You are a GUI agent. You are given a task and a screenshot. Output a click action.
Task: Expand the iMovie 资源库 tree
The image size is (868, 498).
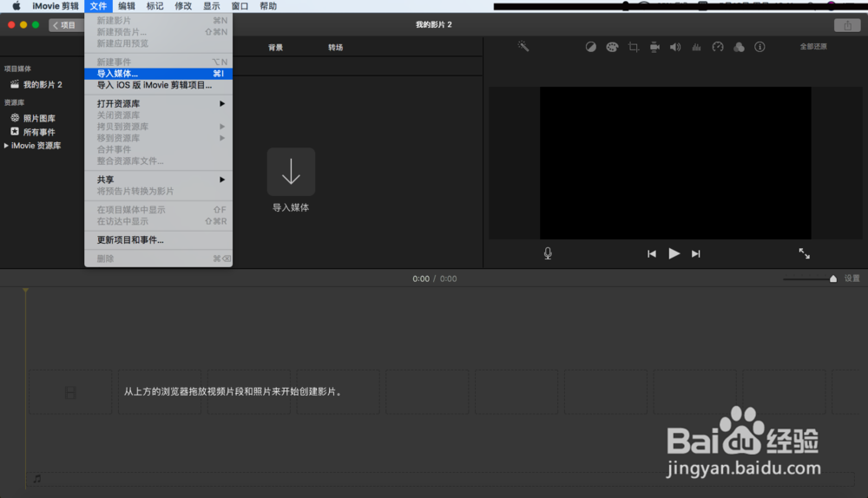pyautogui.click(x=6, y=146)
